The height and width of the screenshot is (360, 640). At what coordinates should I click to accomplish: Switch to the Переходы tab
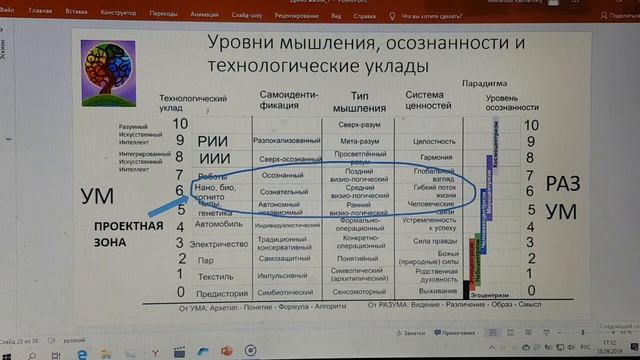[x=163, y=14]
